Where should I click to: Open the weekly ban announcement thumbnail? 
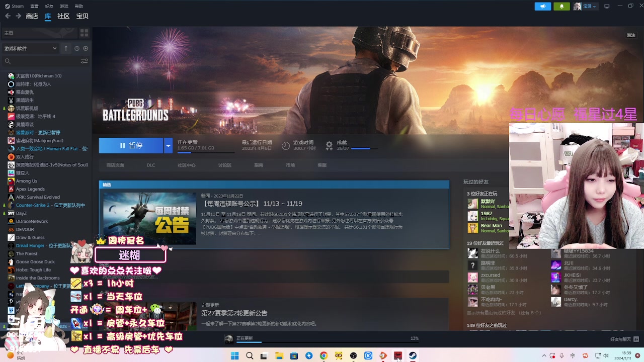[x=149, y=218]
